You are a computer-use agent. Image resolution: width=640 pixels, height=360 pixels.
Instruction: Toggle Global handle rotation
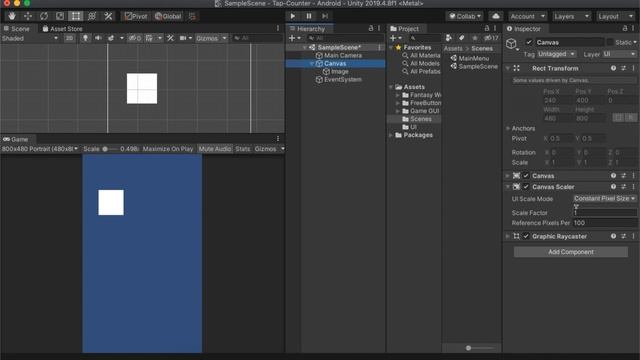click(x=168, y=16)
